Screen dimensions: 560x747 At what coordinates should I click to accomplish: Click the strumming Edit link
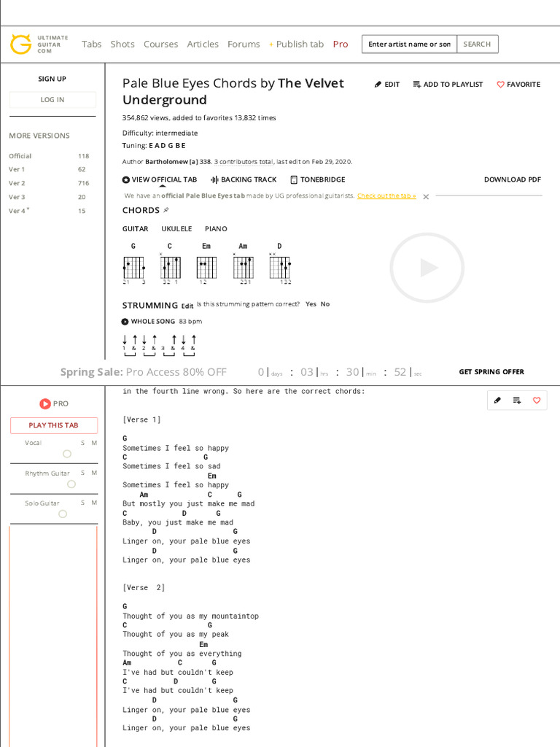(187, 306)
